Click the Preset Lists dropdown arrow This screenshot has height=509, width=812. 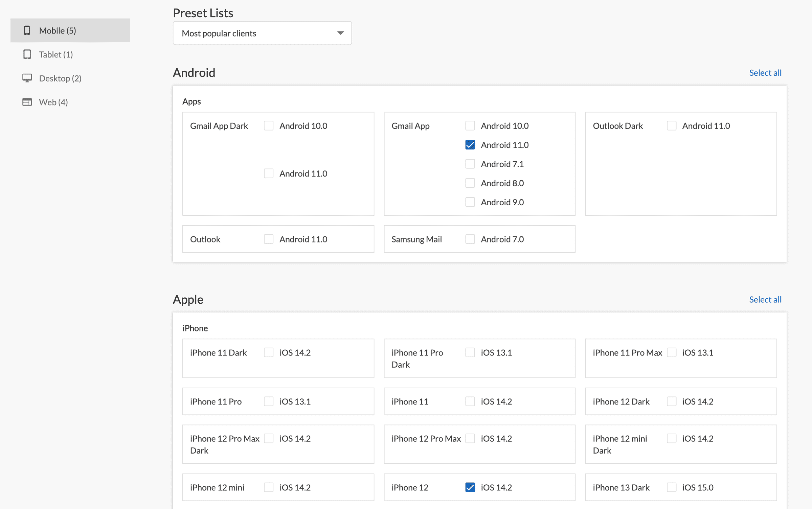point(341,33)
